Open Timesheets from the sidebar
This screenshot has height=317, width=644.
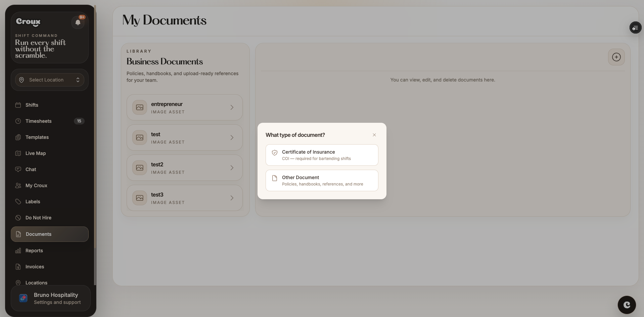50,121
